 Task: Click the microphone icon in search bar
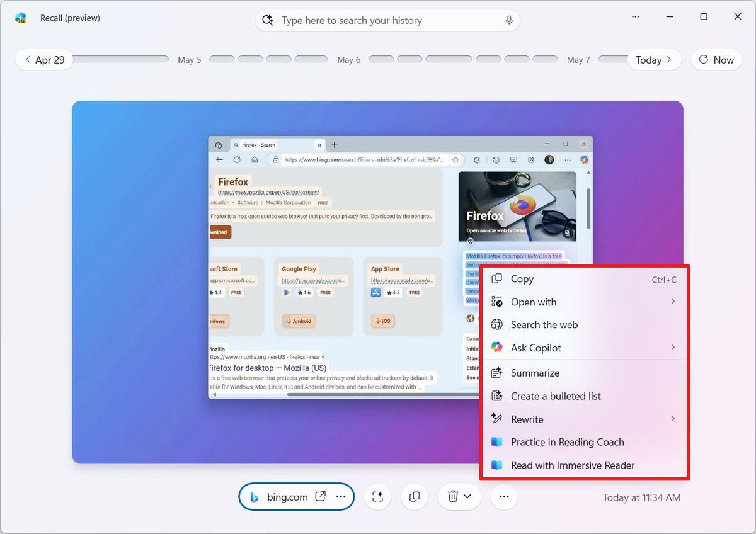click(508, 20)
